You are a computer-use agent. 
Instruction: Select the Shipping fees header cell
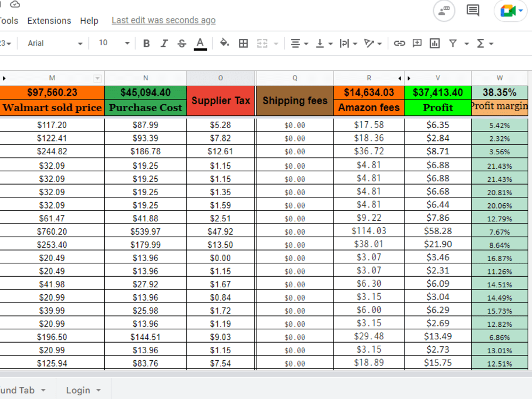point(295,101)
